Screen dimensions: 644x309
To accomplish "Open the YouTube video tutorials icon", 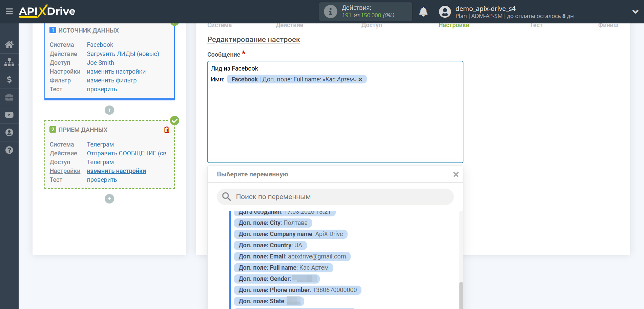I will (x=9, y=115).
